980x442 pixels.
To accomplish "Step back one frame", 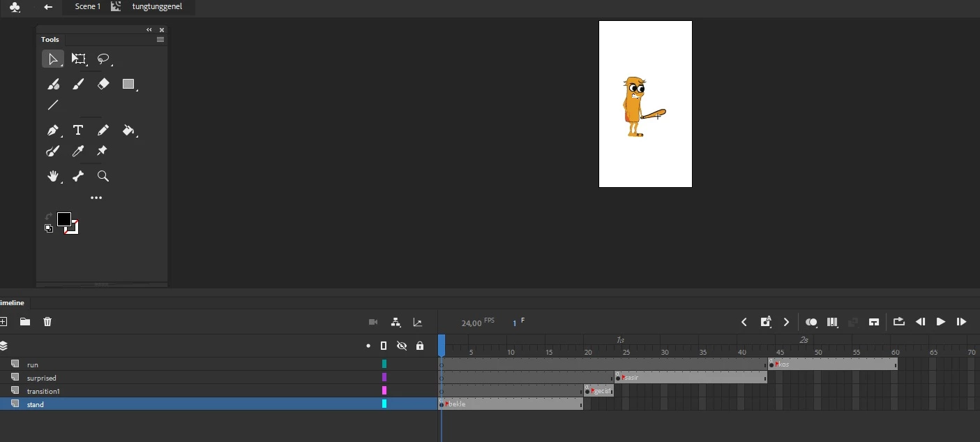I will 920,322.
